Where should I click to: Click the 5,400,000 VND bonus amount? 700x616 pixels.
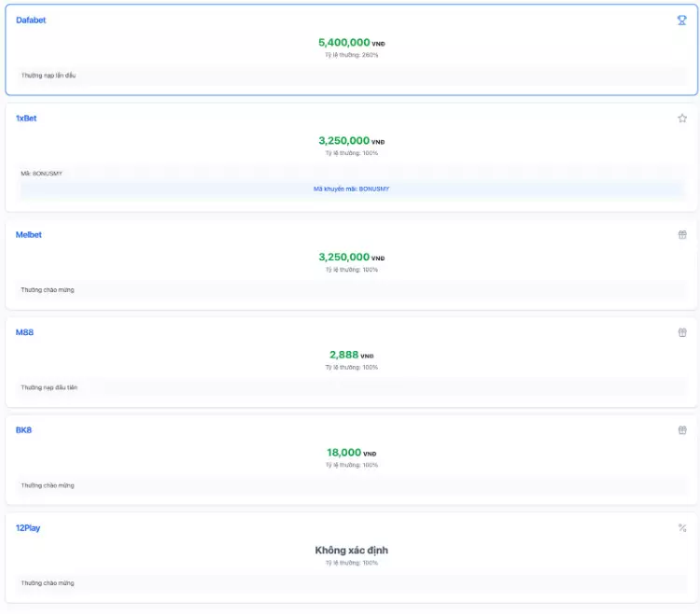[x=351, y=42]
